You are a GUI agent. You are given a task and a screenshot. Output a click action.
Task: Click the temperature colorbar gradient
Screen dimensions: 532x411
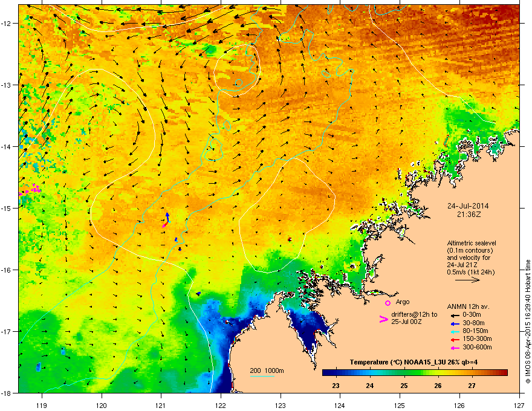click(415, 373)
